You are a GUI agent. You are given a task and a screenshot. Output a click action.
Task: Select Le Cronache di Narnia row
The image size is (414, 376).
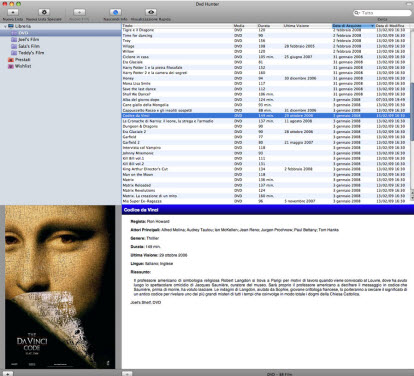coord(266,121)
